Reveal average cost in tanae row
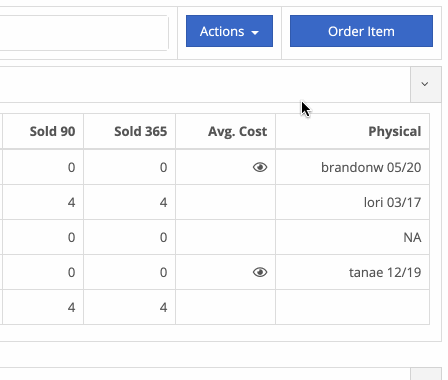Image resolution: width=448 pixels, height=380 pixels. [x=260, y=272]
